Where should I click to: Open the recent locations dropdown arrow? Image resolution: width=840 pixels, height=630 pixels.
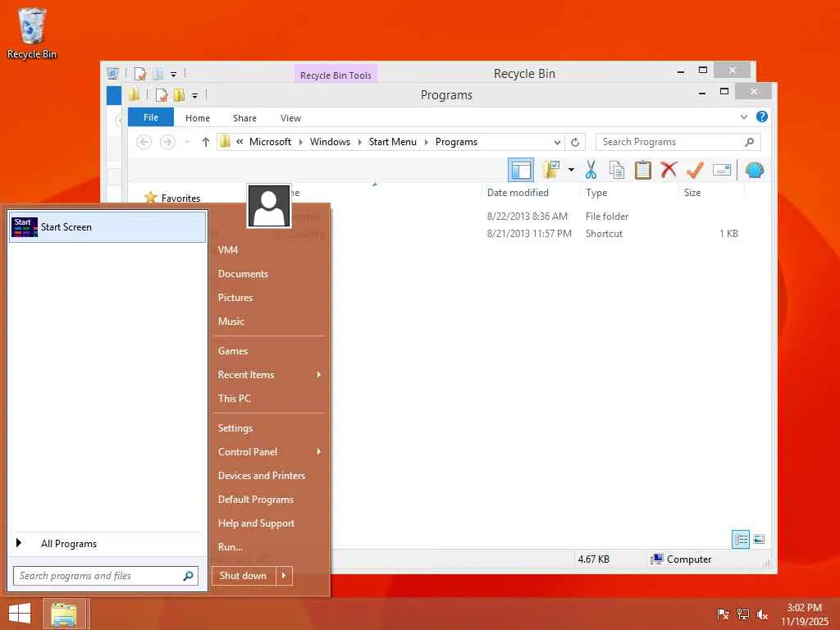(187, 142)
